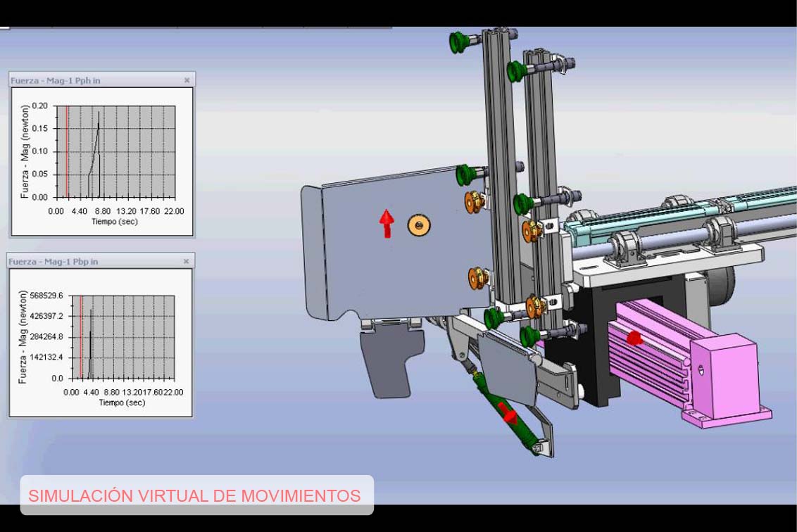Click the red upward force arrow on panel
This screenshot has width=797, height=532.
387,223
